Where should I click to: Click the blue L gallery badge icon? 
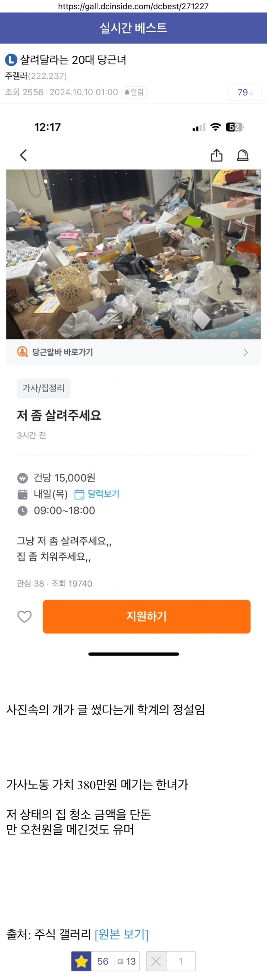click(11, 60)
